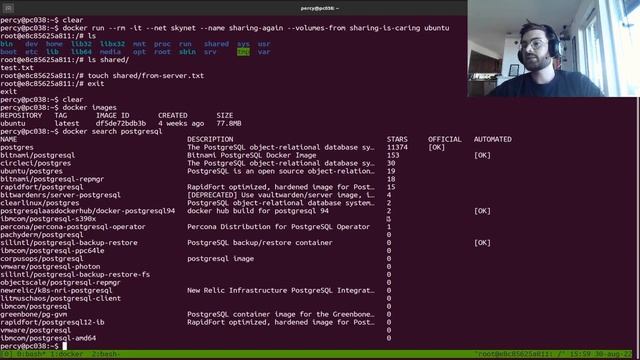Click the 'silintl/postgresql-backup-restore' result name
640x360 pixels.
pos(69,243)
